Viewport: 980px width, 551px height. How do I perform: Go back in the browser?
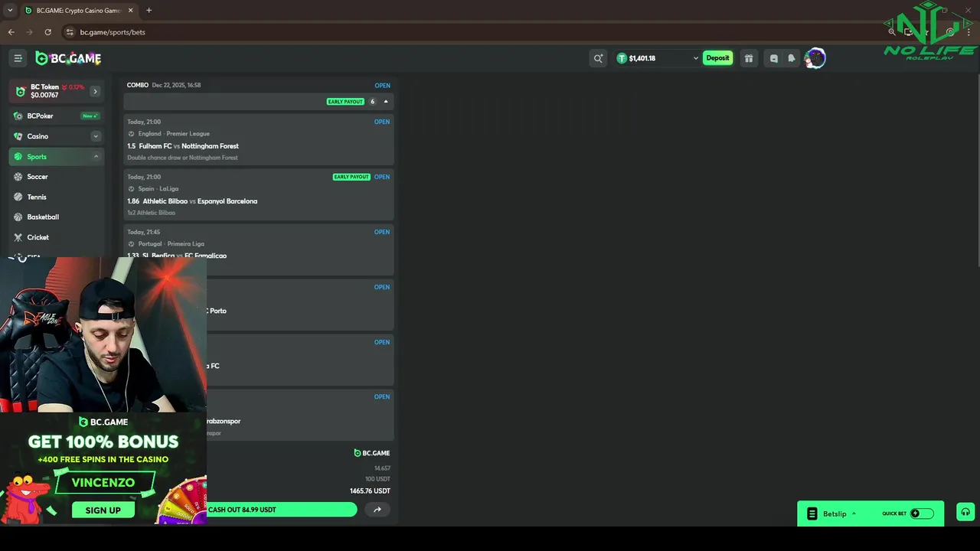tap(11, 32)
